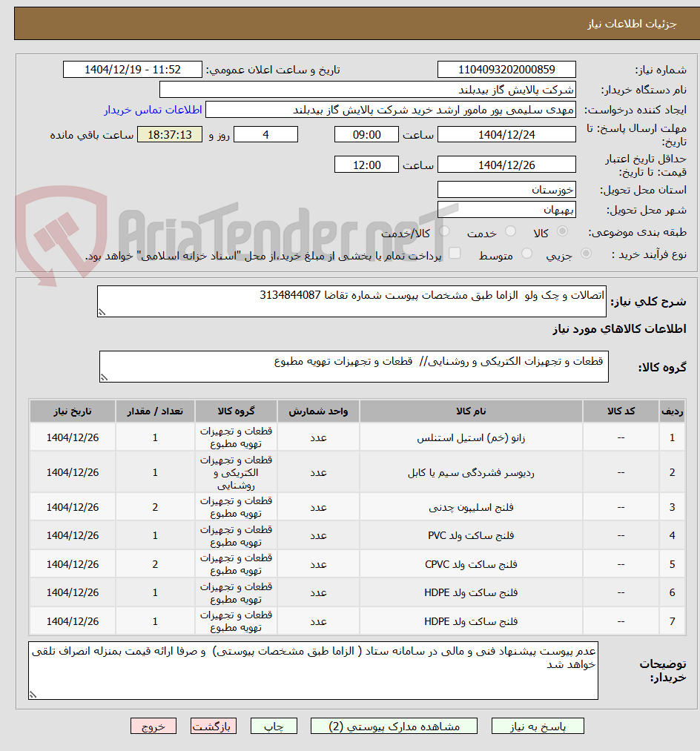Screen dimensions: 700x751
Task: Click the اطلاعات کالاهای مورد نیاز heading
Action: (619, 328)
